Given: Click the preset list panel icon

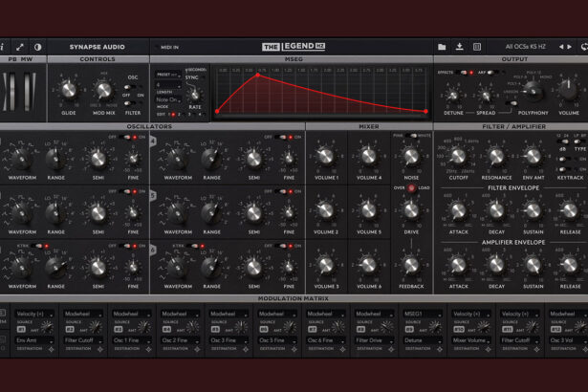Looking at the screenshot, I should click(477, 47).
